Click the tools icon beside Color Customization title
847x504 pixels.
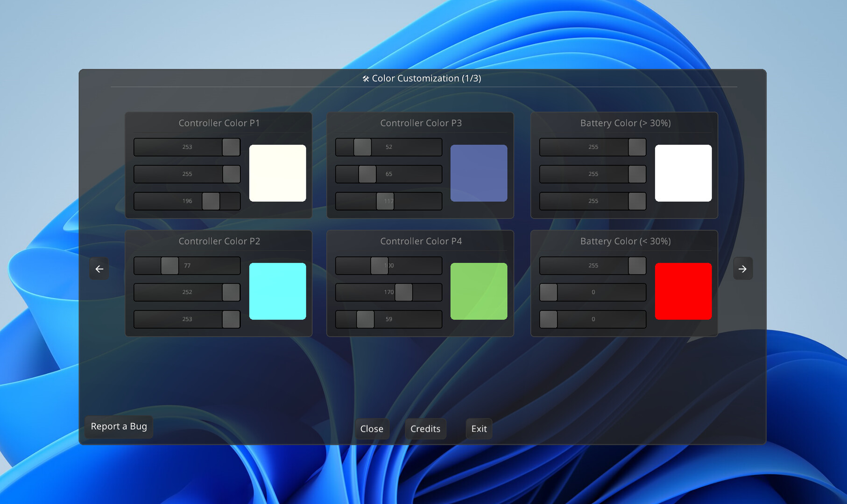(x=365, y=78)
